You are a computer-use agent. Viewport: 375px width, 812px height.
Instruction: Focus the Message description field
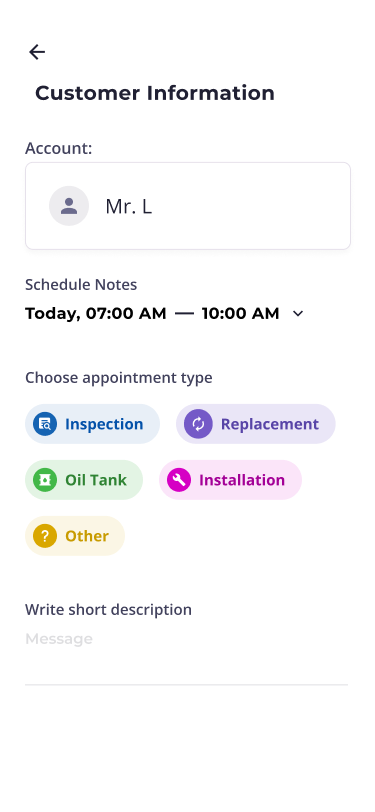pos(186,652)
